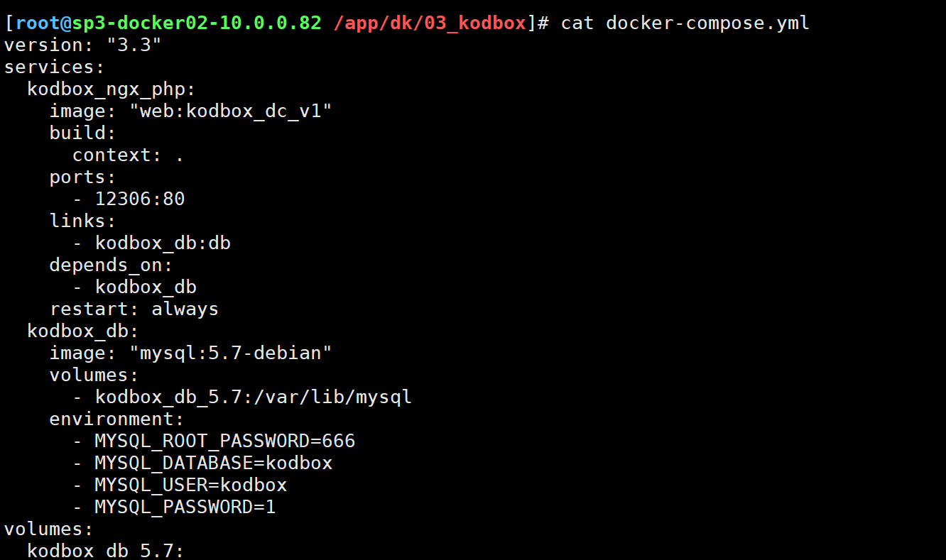Image resolution: width=946 pixels, height=560 pixels.
Task: Click the docker-compose.yml filename in the command
Action: click(x=707, y=23)
